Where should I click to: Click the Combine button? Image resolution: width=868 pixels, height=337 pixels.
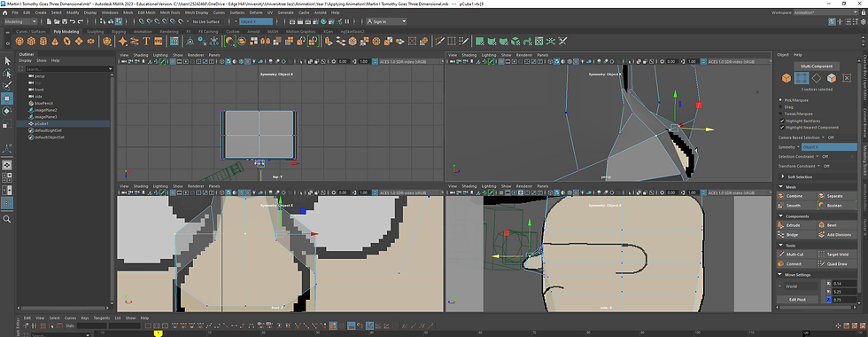tap(796, 196)
